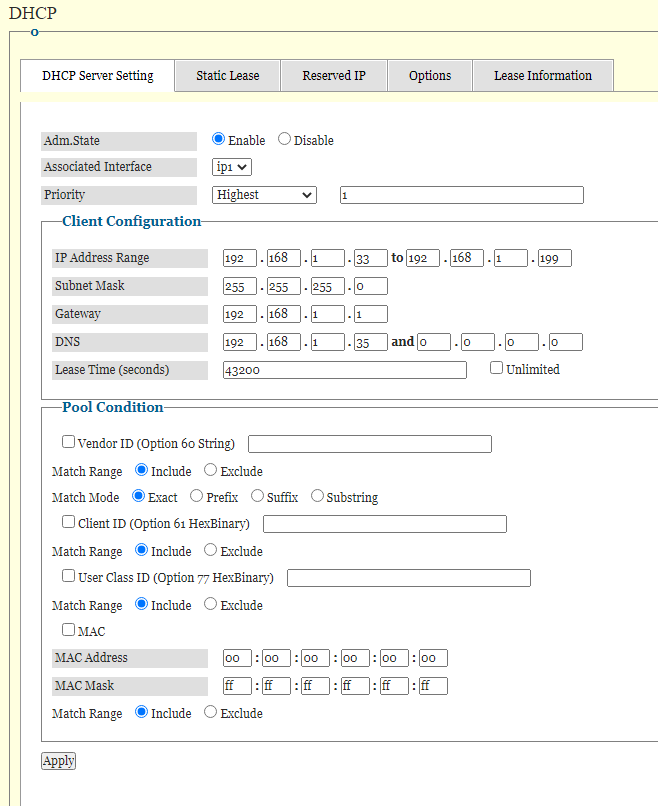Edit the first MAC Address byte field
This screenshot has width=658, height=806.
pos(237,658)
